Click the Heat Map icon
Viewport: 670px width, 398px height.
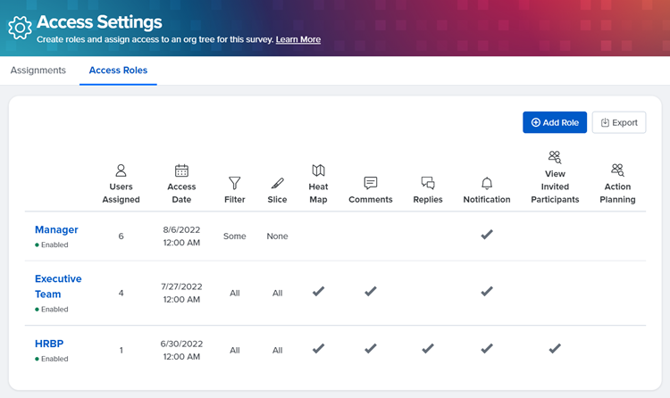coord(318,171)
